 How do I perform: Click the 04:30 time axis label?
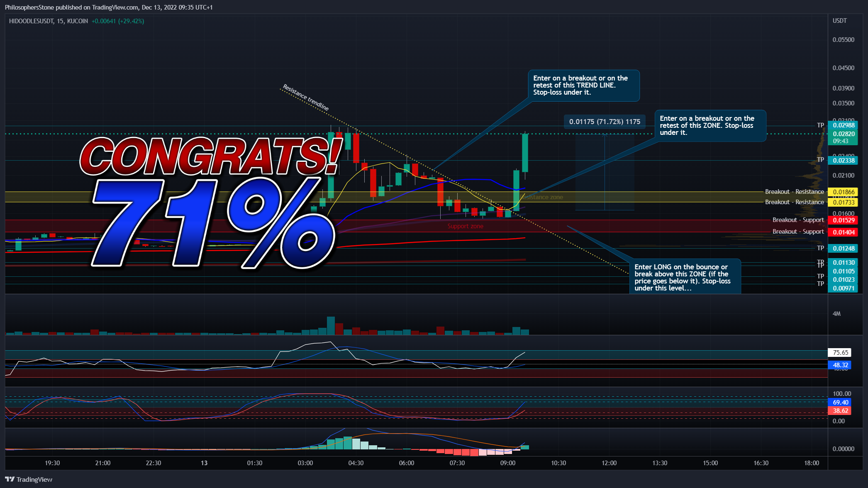[356, 463]
